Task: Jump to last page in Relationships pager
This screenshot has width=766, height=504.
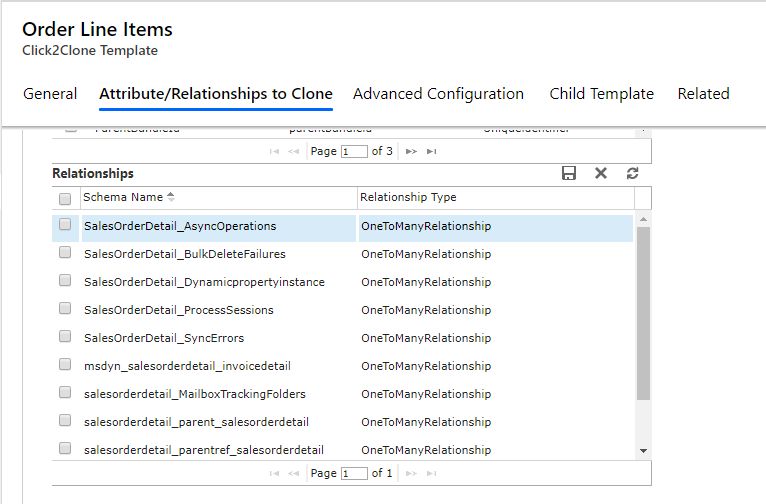Action: [431, 473]
